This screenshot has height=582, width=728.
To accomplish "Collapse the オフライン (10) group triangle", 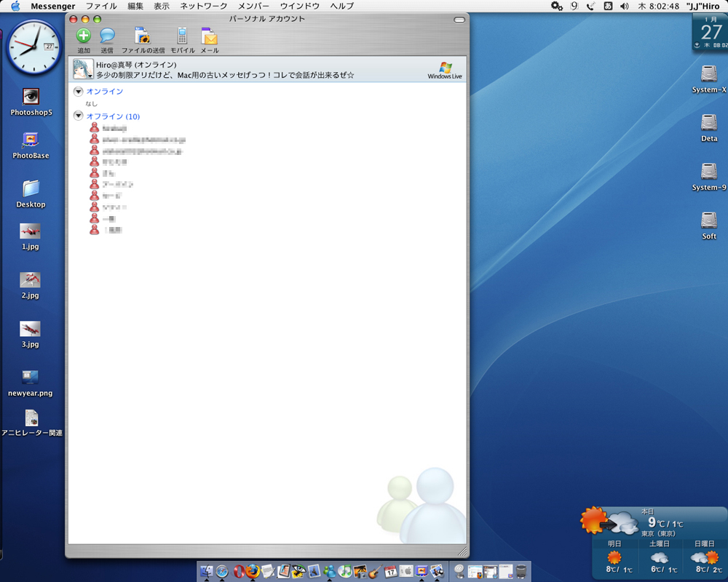I will click(78, 116).
